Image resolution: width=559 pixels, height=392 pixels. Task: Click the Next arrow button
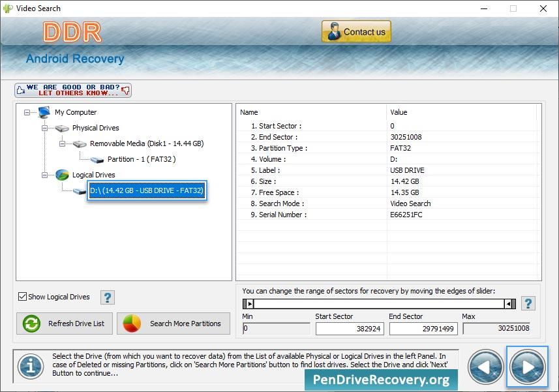[x=528, y=367]
